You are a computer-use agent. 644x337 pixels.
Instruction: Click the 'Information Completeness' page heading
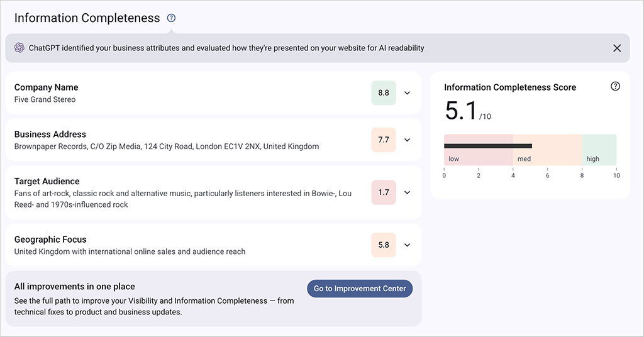[x=87, y=18]
